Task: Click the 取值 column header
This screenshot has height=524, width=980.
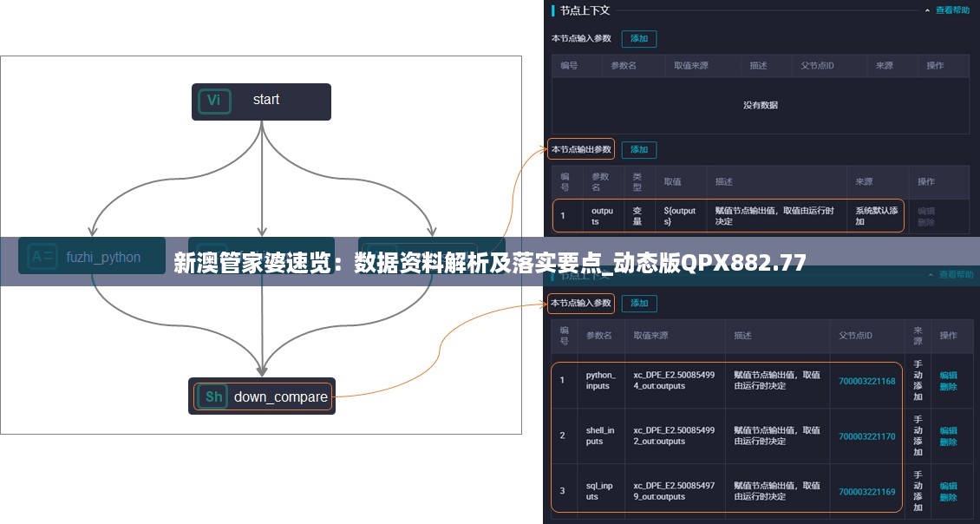Action: pos(672,182)
